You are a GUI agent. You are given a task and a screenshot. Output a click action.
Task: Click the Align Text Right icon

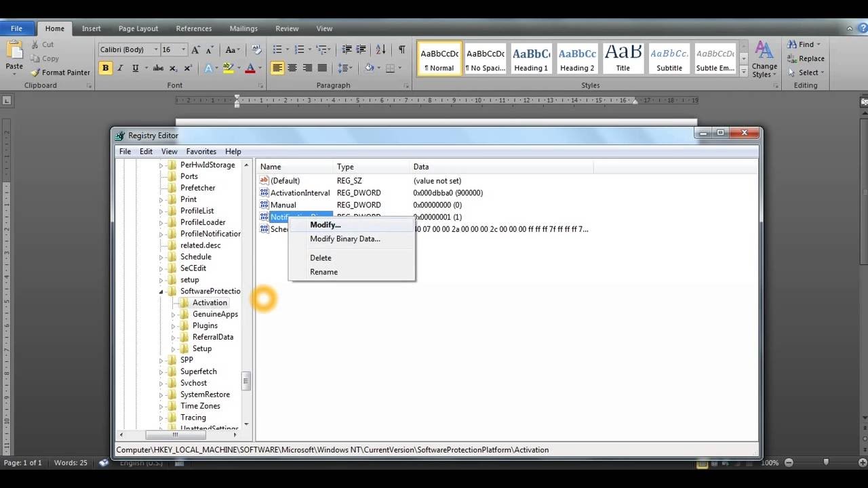click(x=307, y=68)
